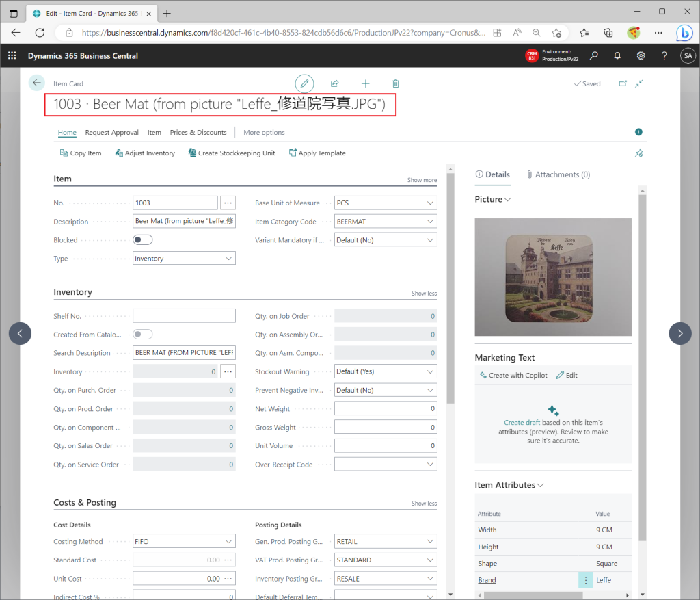Click the Description input field

184,221
